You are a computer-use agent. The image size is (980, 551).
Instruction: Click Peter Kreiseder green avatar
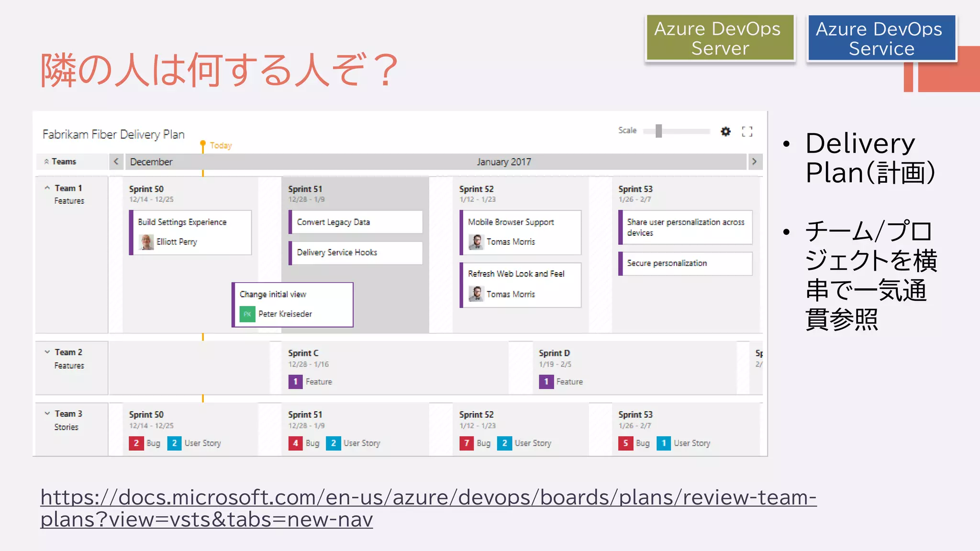(x=247, y=314)
